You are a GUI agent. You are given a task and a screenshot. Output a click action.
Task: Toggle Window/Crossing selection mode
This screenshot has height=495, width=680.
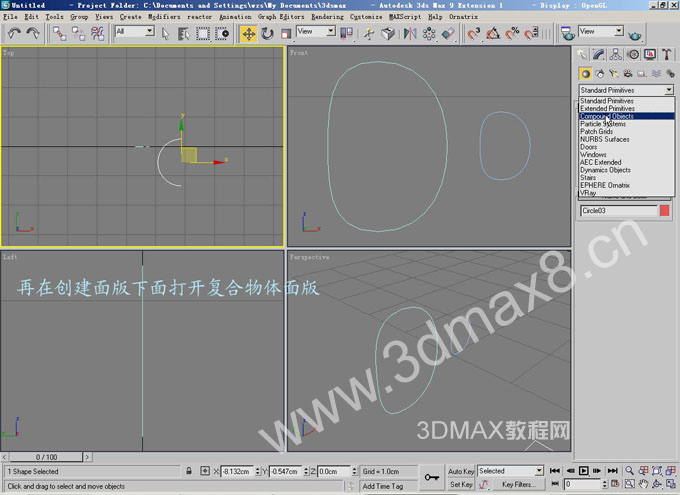[x=222, y=33]
